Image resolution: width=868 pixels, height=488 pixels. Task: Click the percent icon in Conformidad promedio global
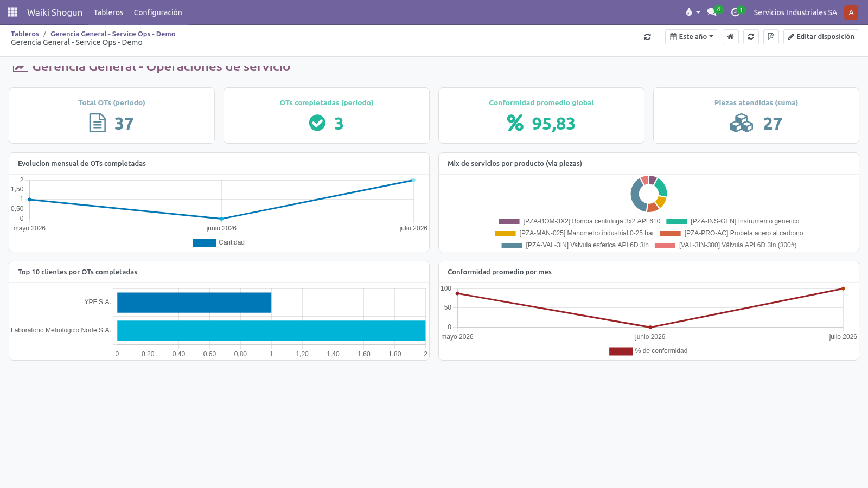[x=515, y=123]
